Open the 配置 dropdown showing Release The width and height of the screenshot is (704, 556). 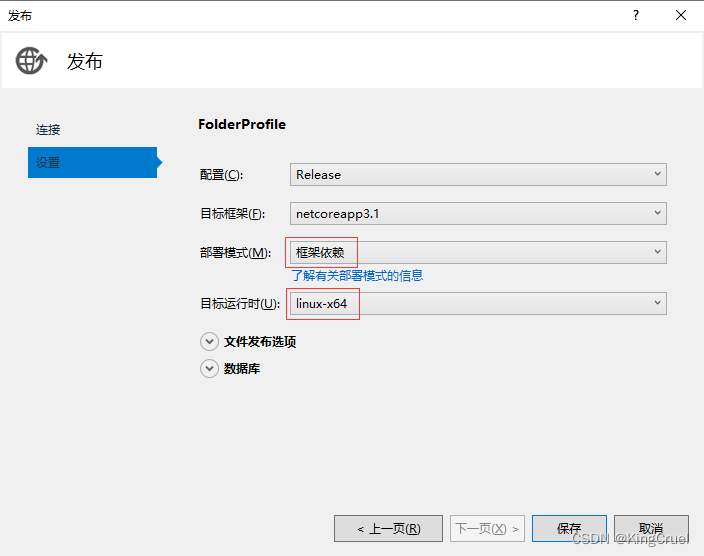coord(478,174)
